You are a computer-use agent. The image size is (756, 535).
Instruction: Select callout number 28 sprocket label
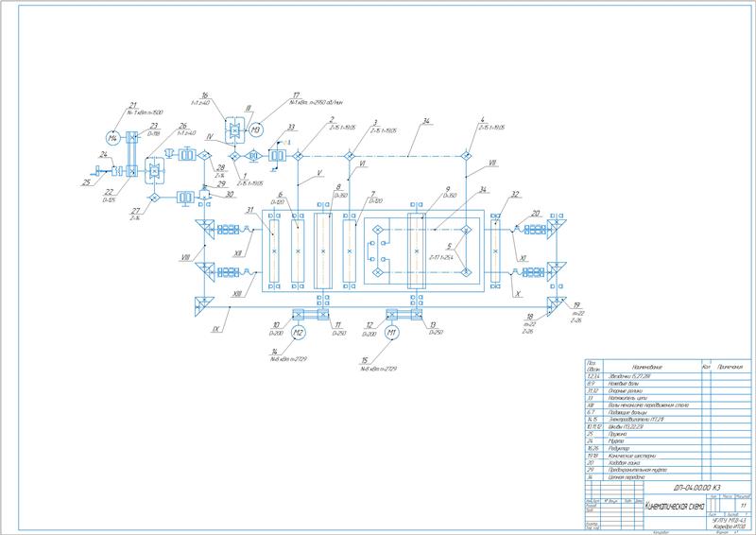click(x=220, y=168)
